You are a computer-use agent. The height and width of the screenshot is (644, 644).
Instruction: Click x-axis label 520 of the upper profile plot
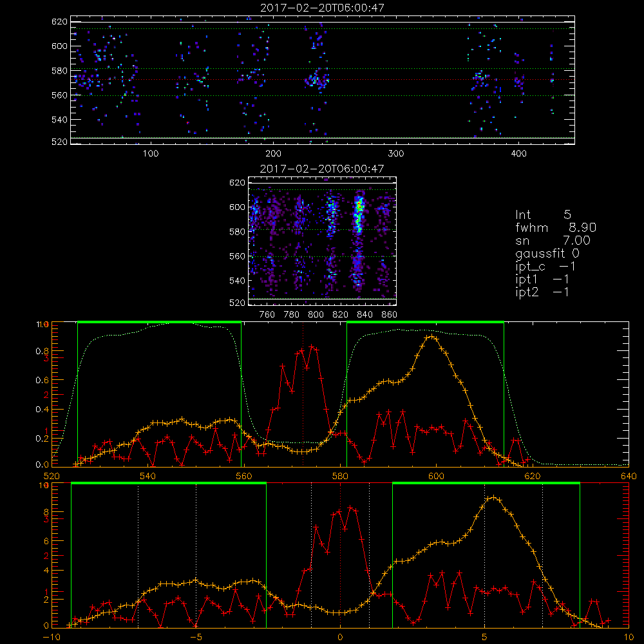(52, 477)
